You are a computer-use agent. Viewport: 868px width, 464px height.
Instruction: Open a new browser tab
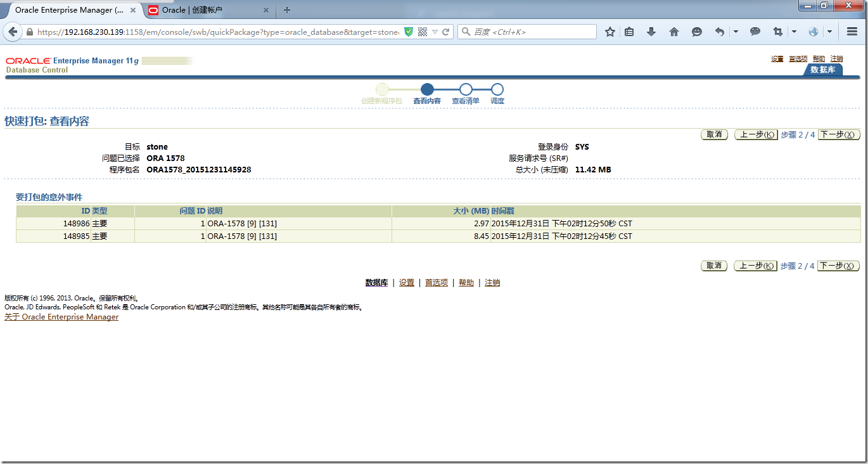pos(287,10)
